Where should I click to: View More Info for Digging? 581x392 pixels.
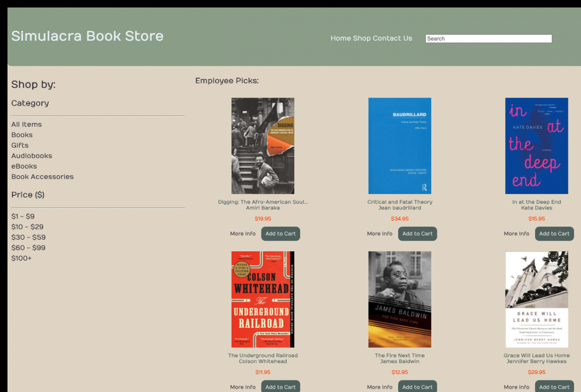tap(243, 234)
